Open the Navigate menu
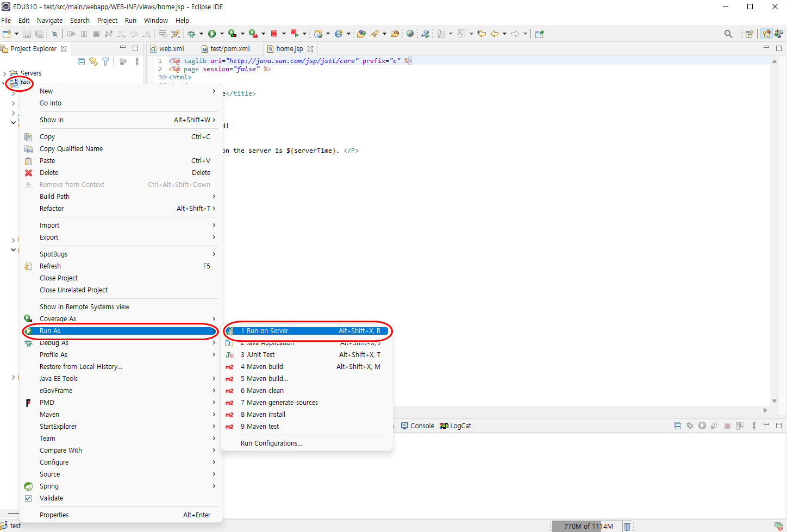 pos(49,20)
